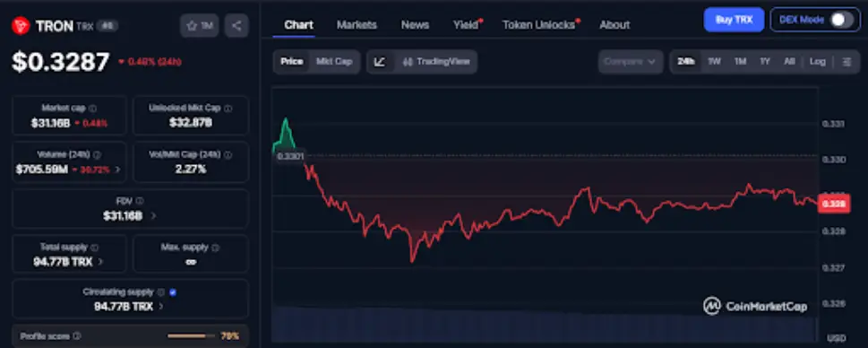Open the News tab
Viewport: 868px width, 348px height.
[415, 25]
